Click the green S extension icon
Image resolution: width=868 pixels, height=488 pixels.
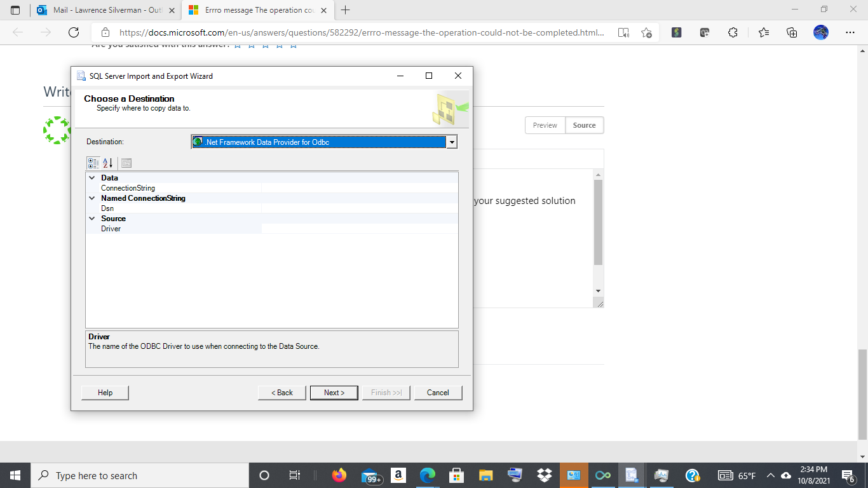click(x=676, y=32)
